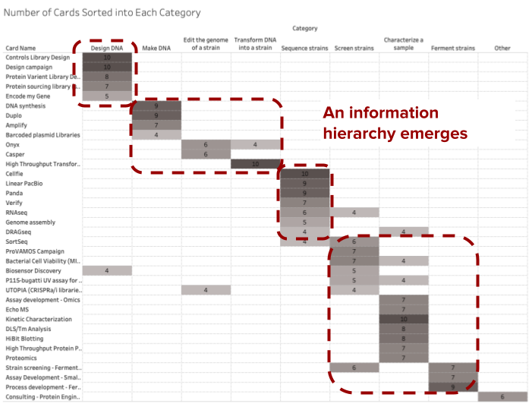The image size is (532, 410).
Task: Click the 'Screen strains' column header
Action: click(x=354, y=48)
